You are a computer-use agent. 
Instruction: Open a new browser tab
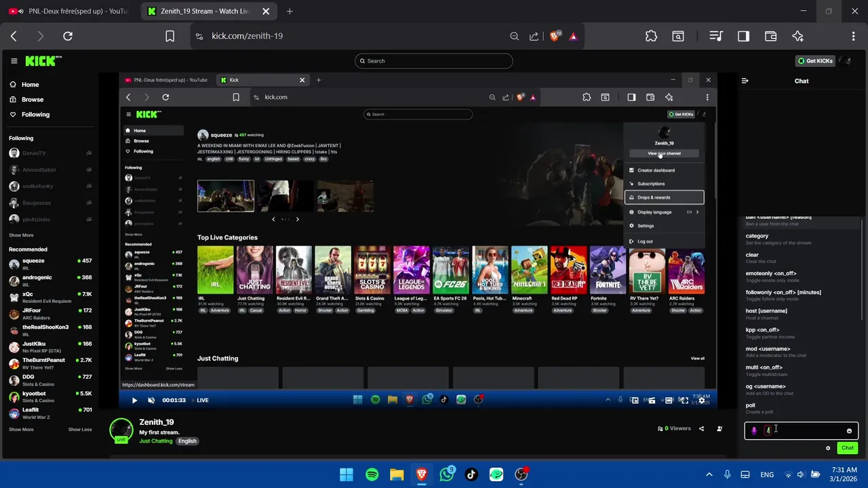[290, 11]
